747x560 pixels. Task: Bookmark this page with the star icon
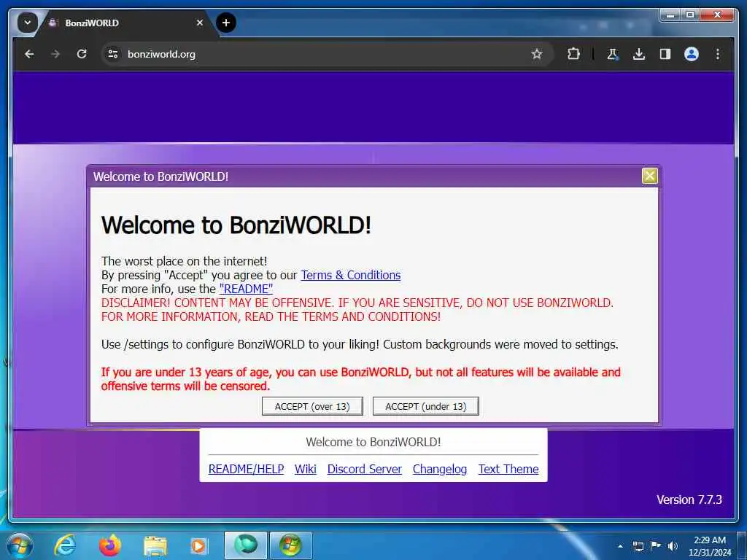(x=537, y=54)
